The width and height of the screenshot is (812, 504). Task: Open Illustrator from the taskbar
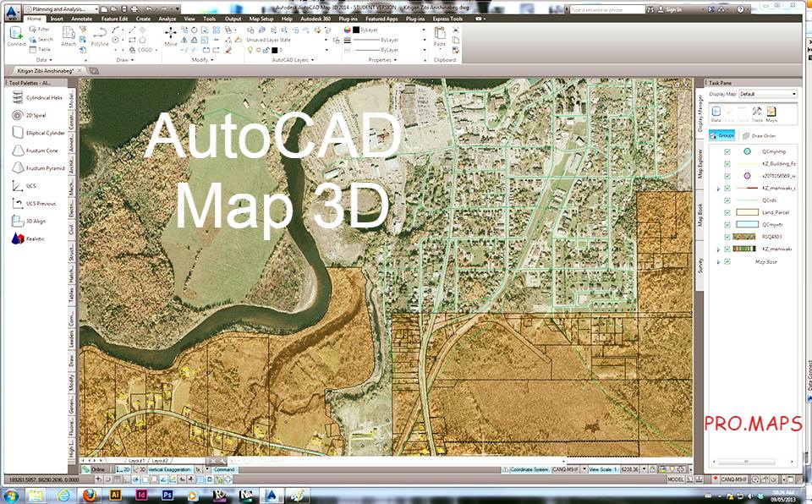pos(115,496)
